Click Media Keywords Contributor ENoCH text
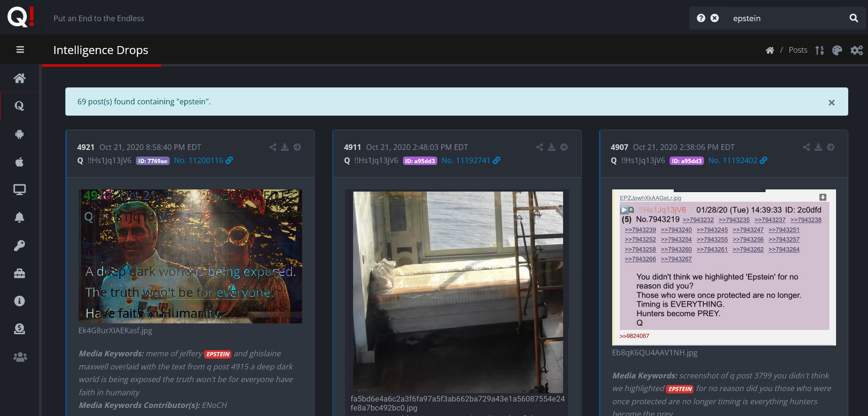This screenshot has width=868, height=416. [x=153, y=405]
